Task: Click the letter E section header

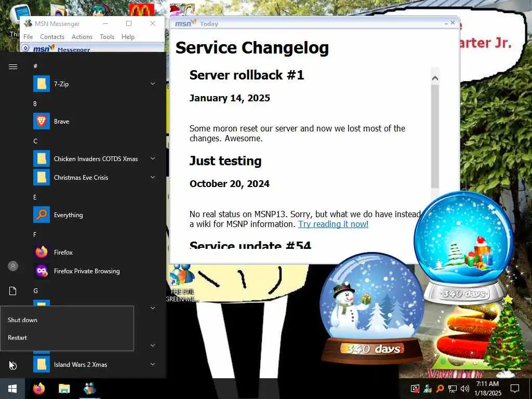Action: point(35,197)
